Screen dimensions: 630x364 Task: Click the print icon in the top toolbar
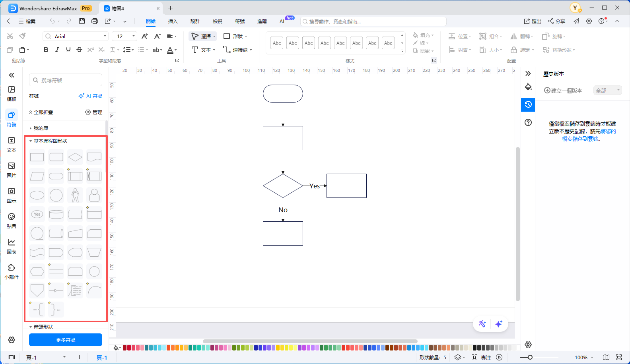tap(95, 21)
